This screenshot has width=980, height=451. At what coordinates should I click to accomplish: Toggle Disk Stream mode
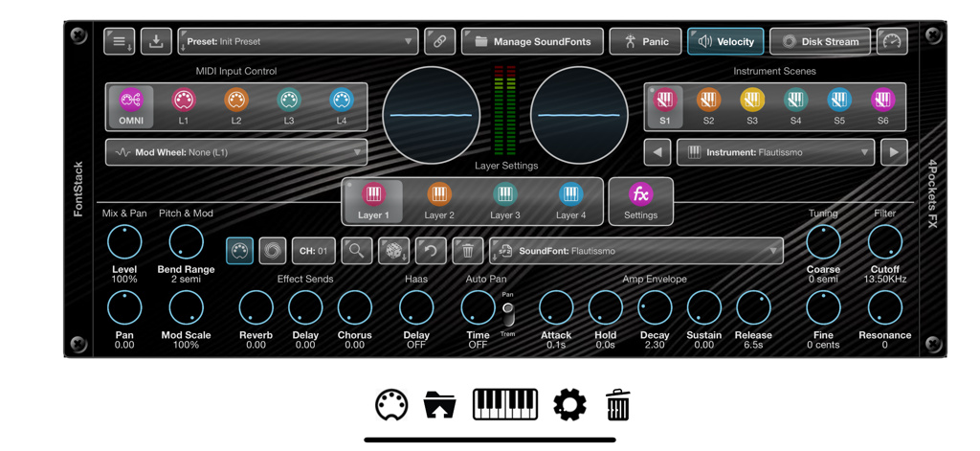tap(820, 41)
